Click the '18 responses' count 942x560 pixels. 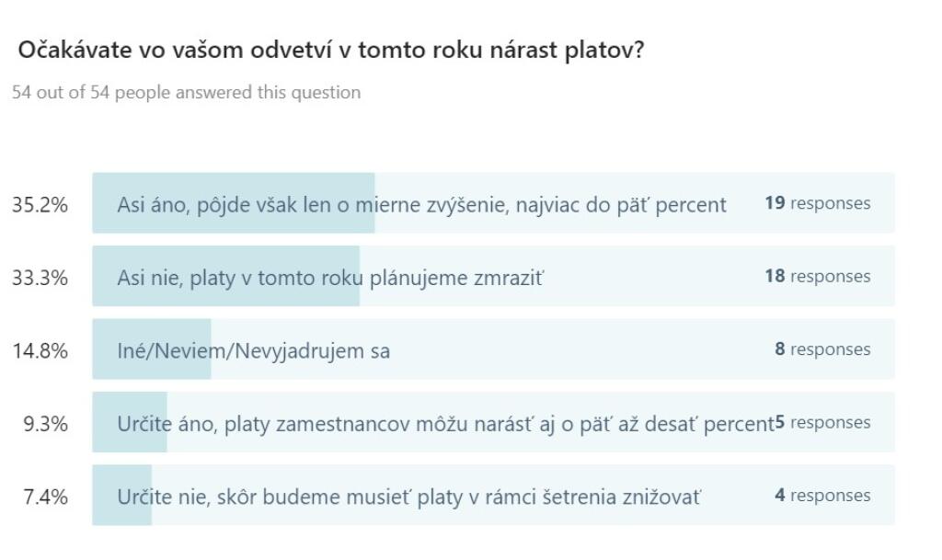[817, 276]
